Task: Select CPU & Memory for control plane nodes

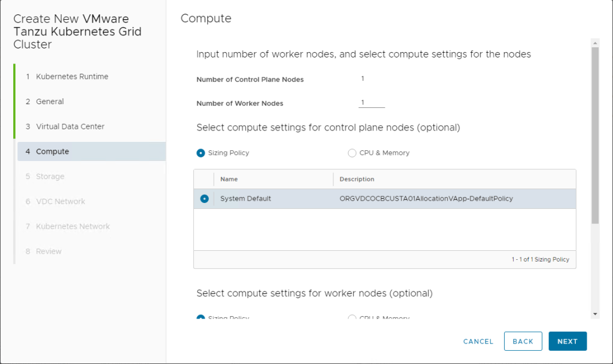Action: click(352, 153)
